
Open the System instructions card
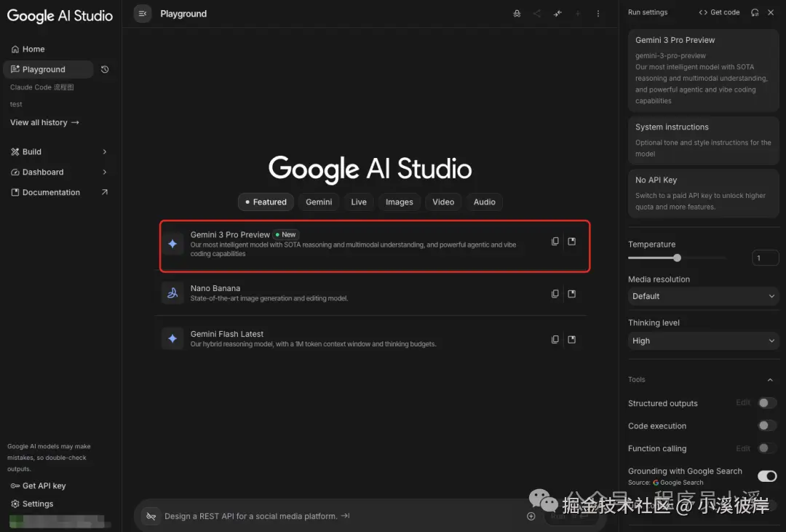(x=703, y=140)
